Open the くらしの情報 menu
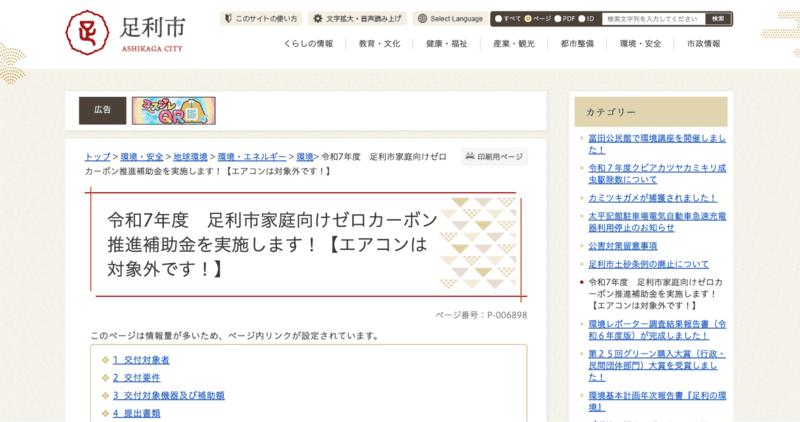The image size is (800, 422). tap(308, 44)
